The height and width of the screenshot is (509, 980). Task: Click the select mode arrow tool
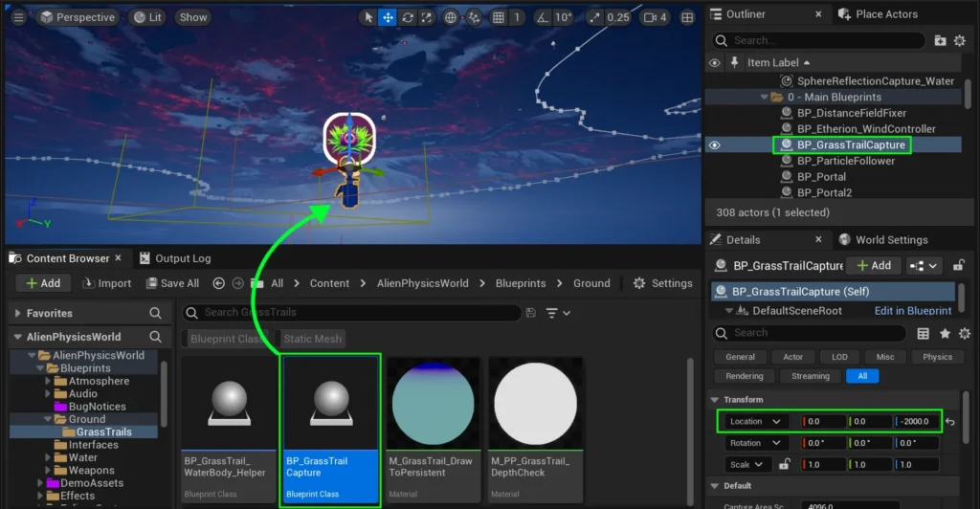(368, 17)
